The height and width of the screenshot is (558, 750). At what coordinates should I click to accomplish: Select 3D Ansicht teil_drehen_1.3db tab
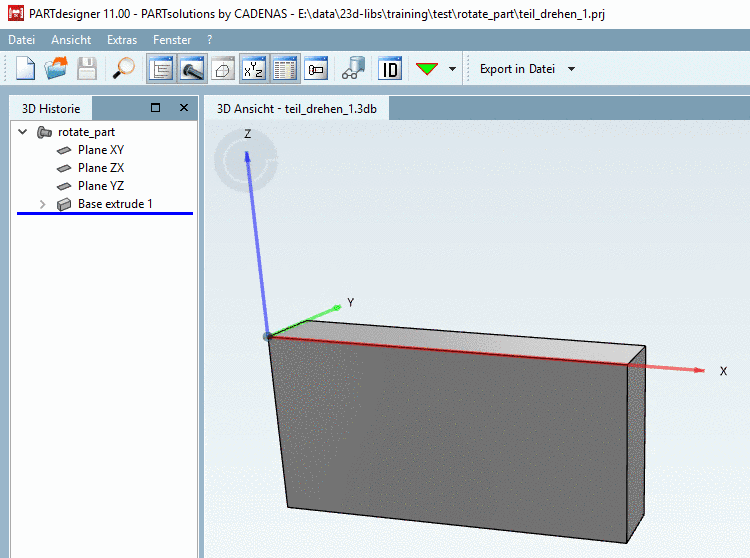pos(297,109)
